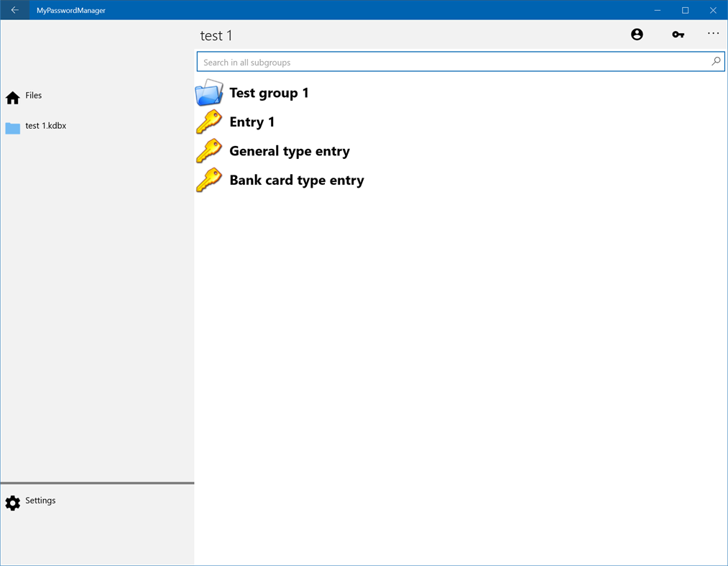
Task: Click the blue folder icon for test 1.kdbx
Action: coord(11,127)
